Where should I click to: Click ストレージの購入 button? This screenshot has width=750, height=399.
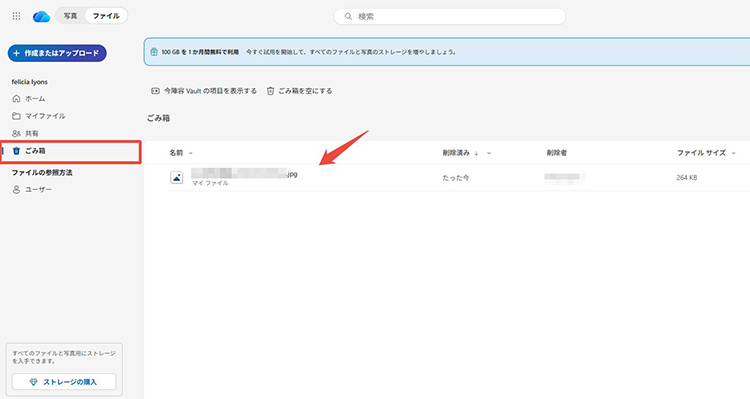coord(64,382)
